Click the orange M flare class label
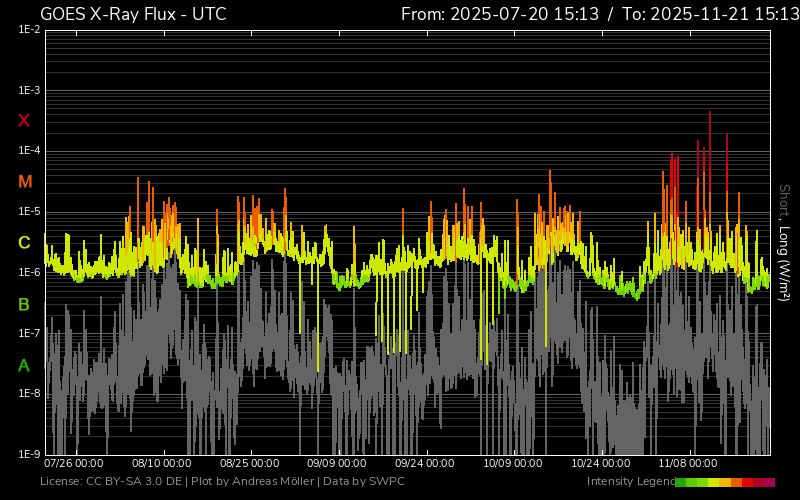Viewport: 800px width, 500px height. click(x=24, y=182)
